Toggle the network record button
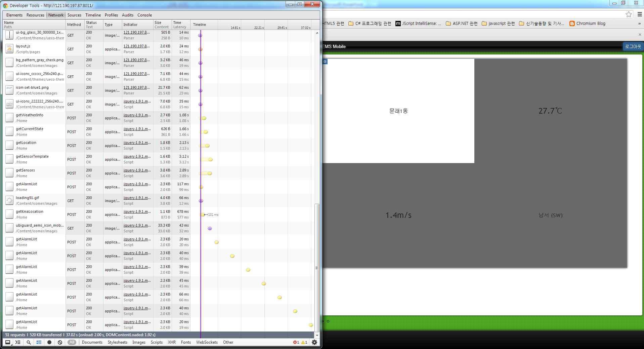Image resolution: width=644 pixels, height=349 pixels. click(49, 342)
